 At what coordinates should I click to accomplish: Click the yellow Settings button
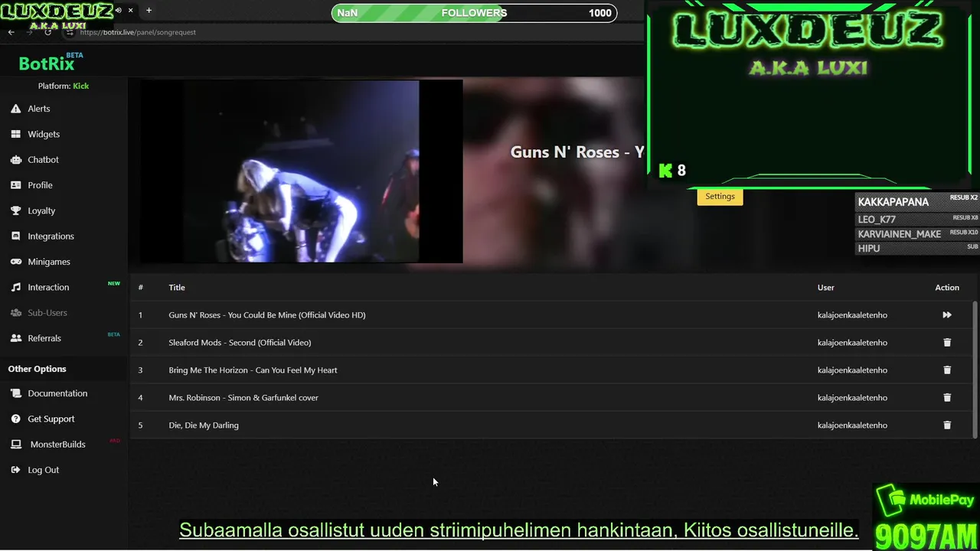click(x=720, y=197)
